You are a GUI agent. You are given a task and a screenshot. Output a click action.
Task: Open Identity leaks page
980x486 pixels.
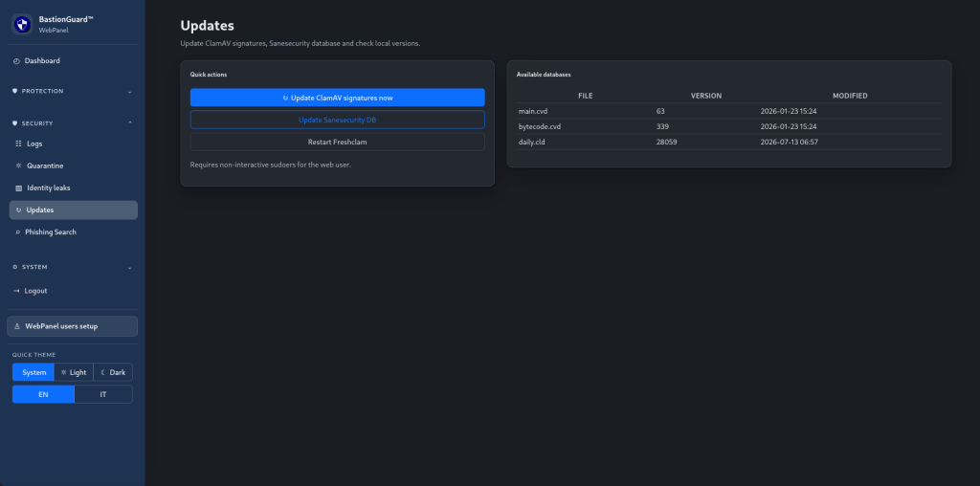click(x=73, y=188)
